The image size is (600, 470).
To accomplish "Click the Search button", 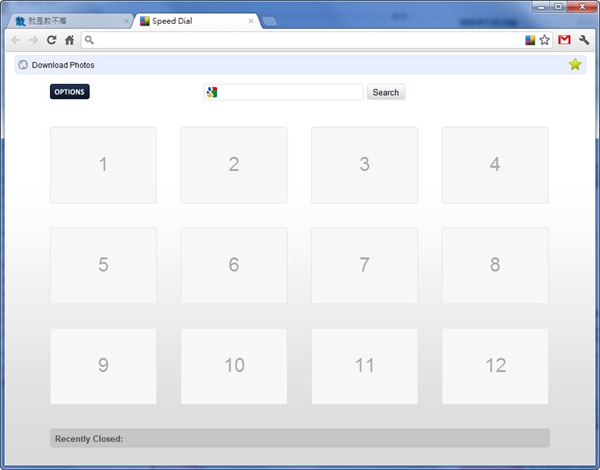I will tap(386, 92).
